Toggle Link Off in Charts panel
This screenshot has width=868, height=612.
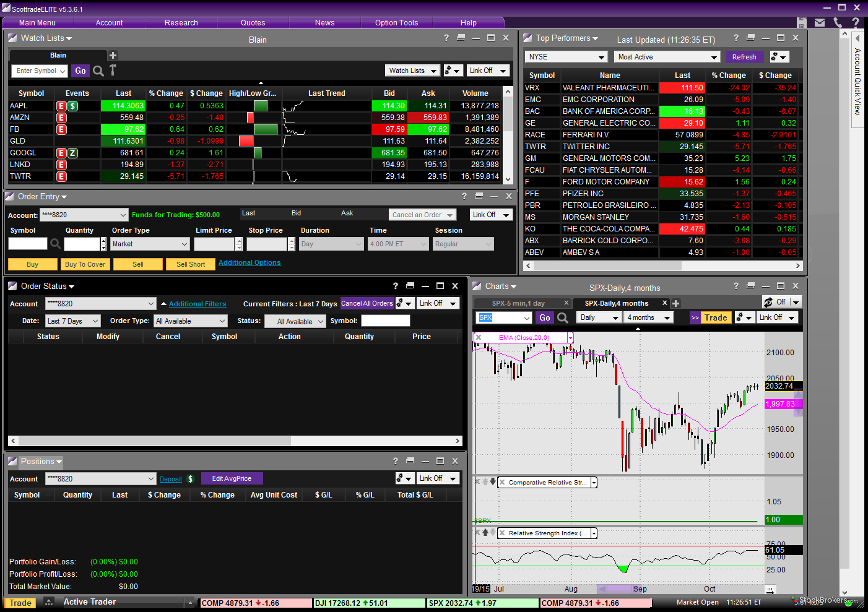[778, 317]
